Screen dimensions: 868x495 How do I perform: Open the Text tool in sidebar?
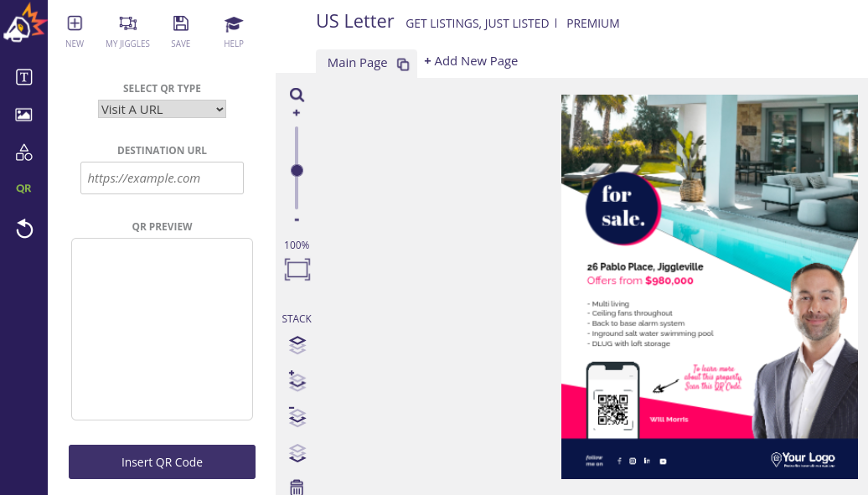pyautogui.click(x=23, y=77)
